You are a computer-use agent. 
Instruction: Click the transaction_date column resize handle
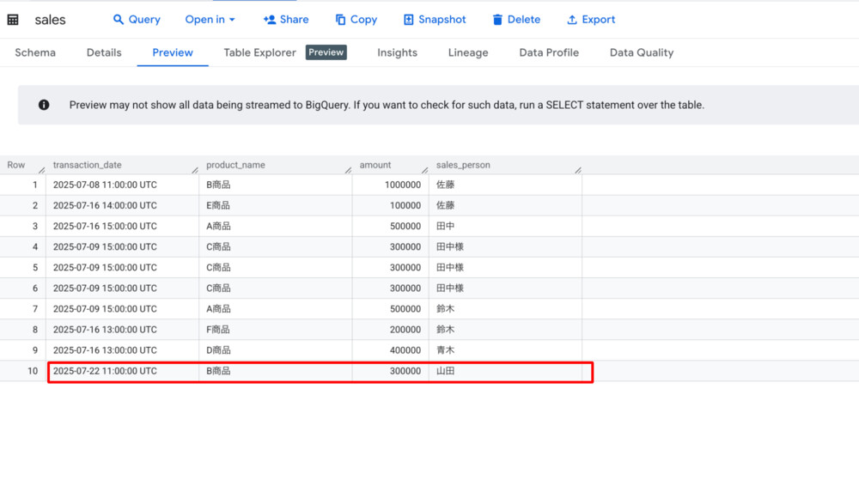195,169
